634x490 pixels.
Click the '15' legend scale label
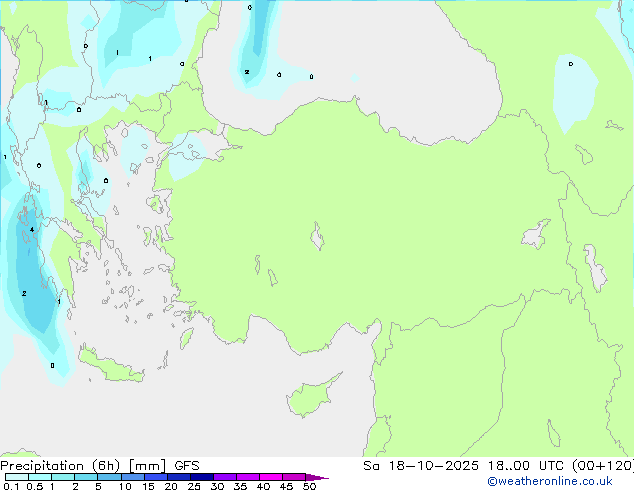pos(148,486)
